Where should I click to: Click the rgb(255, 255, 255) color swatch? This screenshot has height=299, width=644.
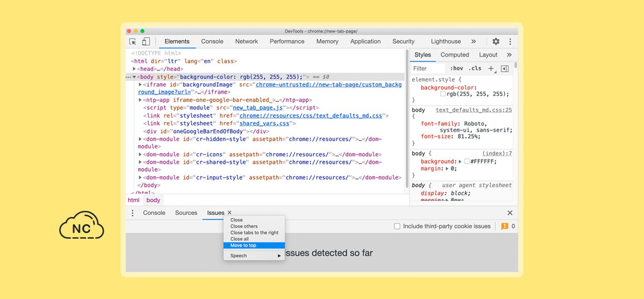(x=443, y=94)
